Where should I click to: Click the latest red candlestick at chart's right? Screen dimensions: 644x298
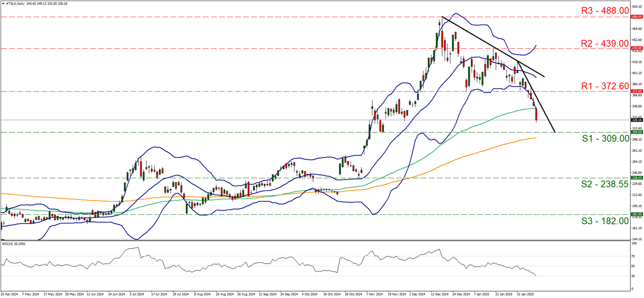click(x=536, y=115)
